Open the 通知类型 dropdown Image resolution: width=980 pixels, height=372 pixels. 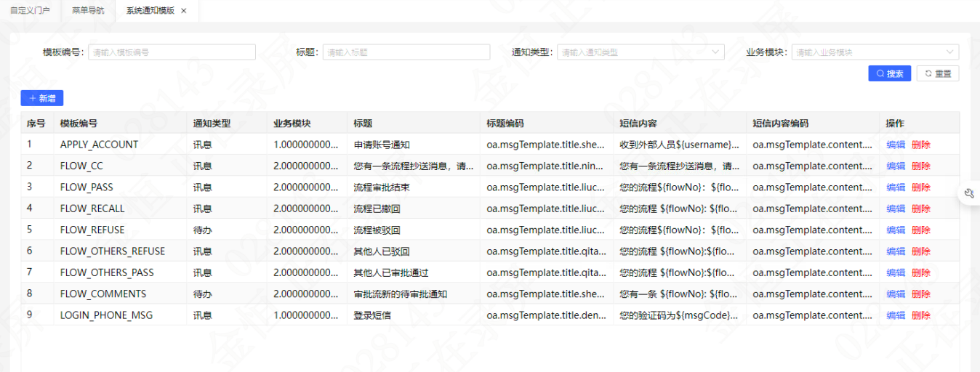[641, 52]
